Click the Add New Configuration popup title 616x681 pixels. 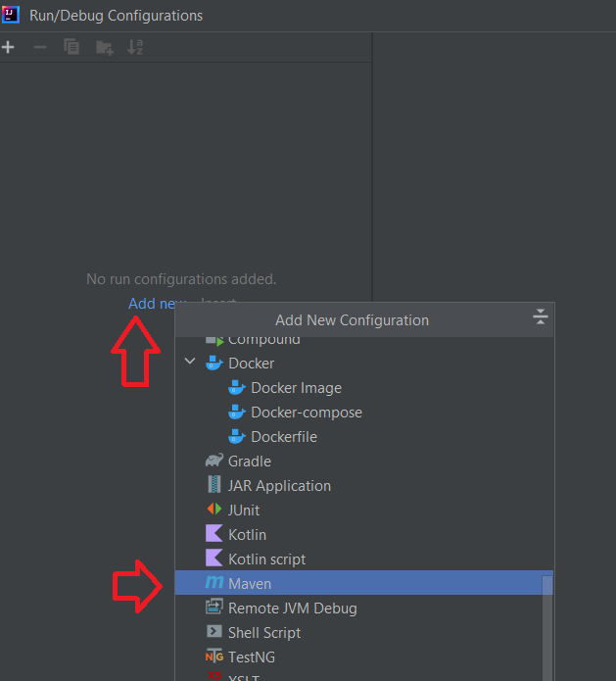352,320
